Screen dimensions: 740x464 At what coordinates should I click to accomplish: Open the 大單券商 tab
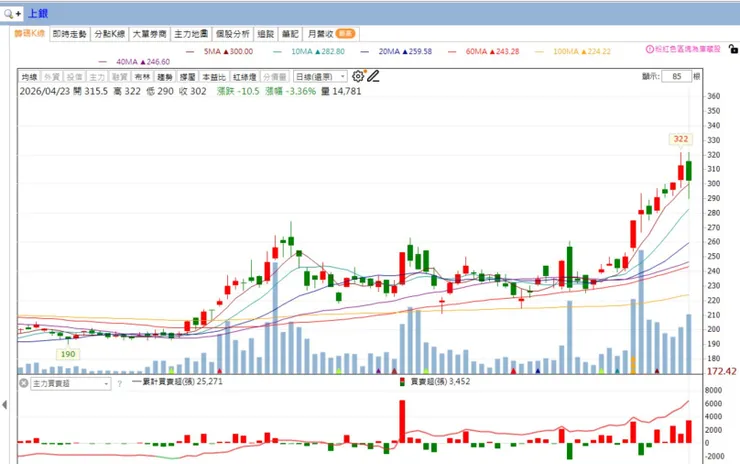tap(150, 34)
